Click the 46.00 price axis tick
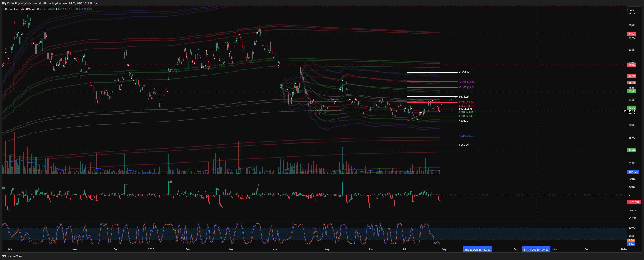 pyautogui.click(x=632, y=25)
